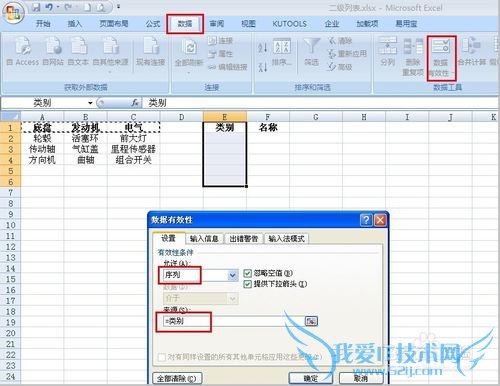Click the Select All corner button
The image size is (500, 386).
click(x=11, y=117)
